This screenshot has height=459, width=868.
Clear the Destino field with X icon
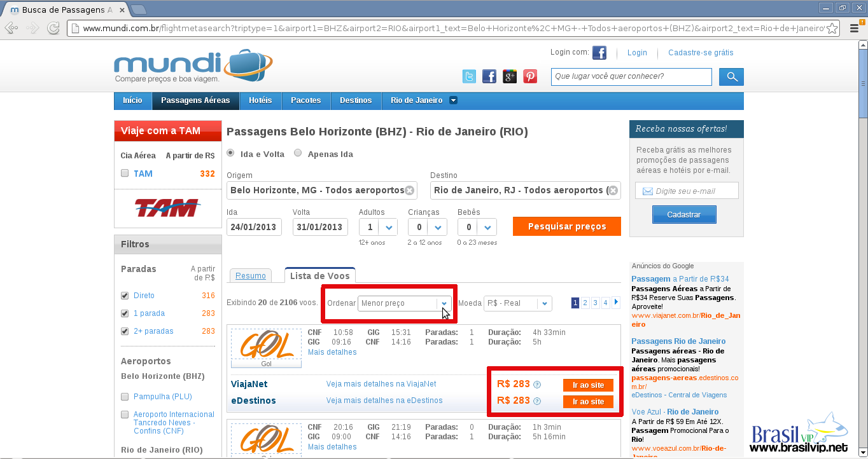click(x=613, y=190)
